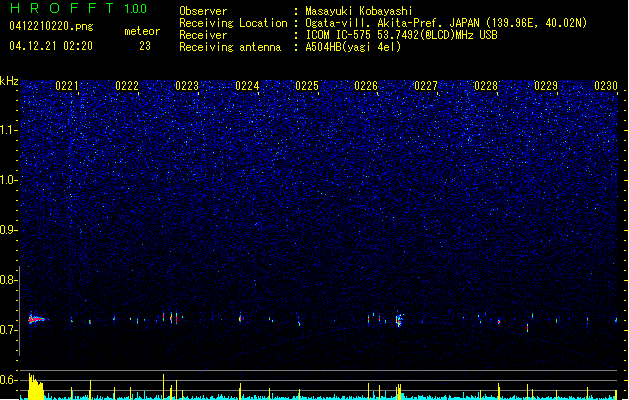Click the clustered meteor echo just after 0226
Screen dimensions: 629x400
[x=399, y=320]
